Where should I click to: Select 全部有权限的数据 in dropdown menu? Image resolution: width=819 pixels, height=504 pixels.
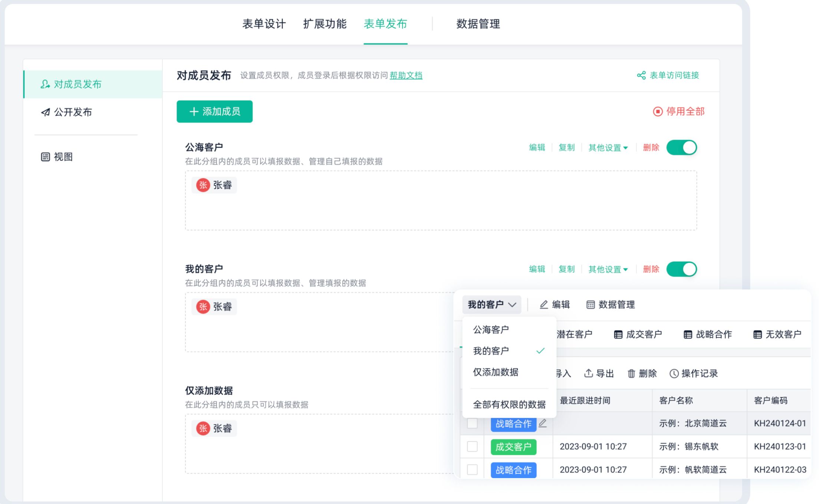(x=509, y=404)
